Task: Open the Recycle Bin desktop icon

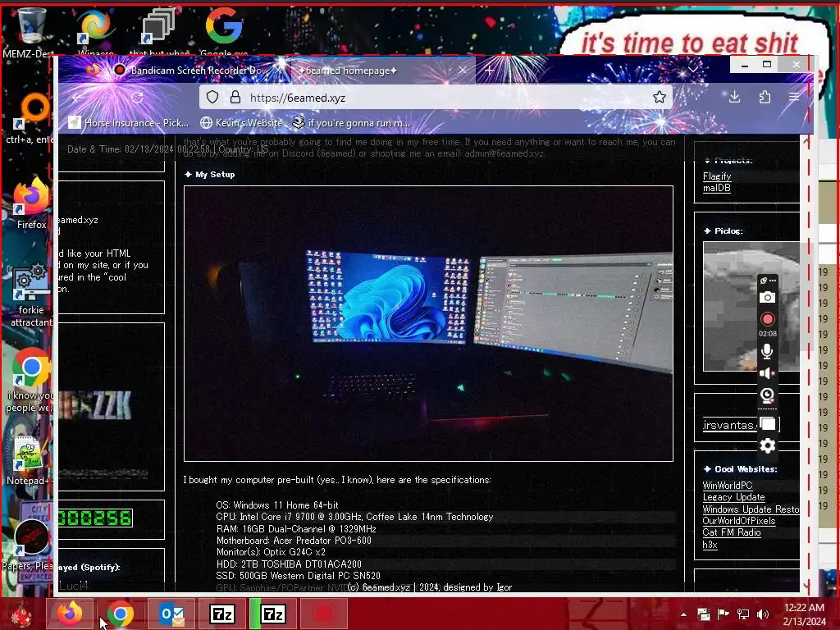Action: [30, 30]
